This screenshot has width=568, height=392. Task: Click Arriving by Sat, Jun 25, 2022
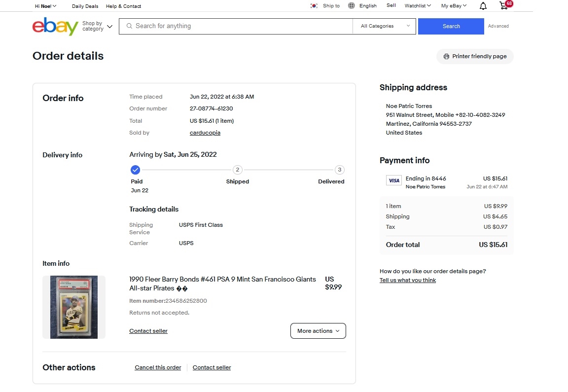pos(173,155)
